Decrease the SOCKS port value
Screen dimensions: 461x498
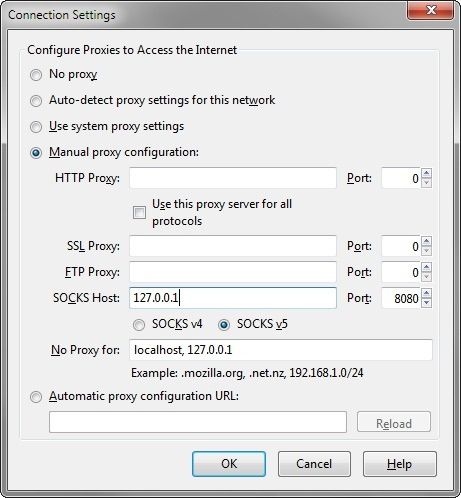click(426, 303)
